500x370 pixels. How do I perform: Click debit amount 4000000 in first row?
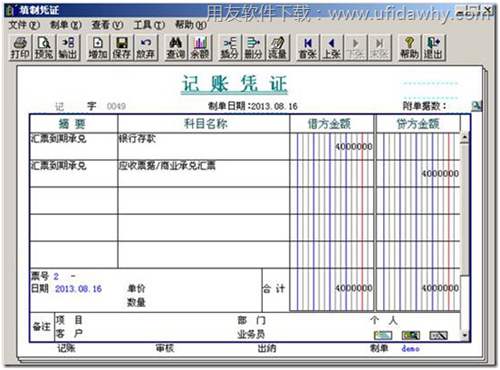click(x=353, y=146)
